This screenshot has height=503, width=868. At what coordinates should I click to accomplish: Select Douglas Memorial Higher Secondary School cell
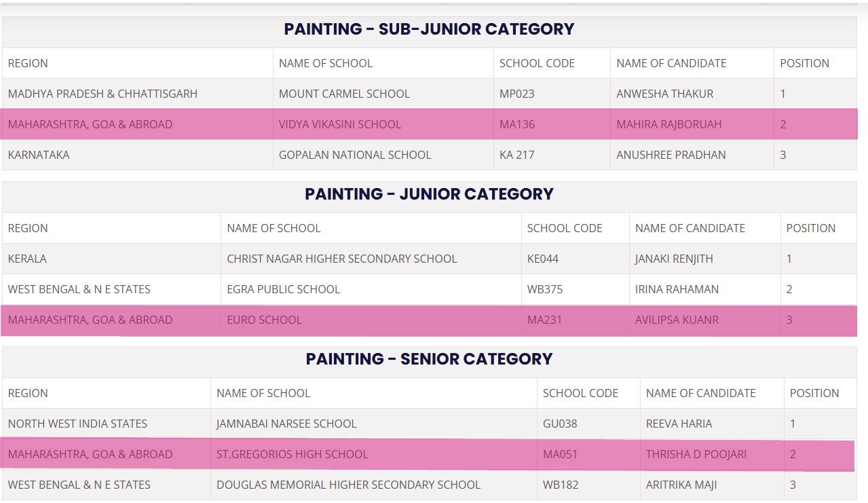[348, 485]
